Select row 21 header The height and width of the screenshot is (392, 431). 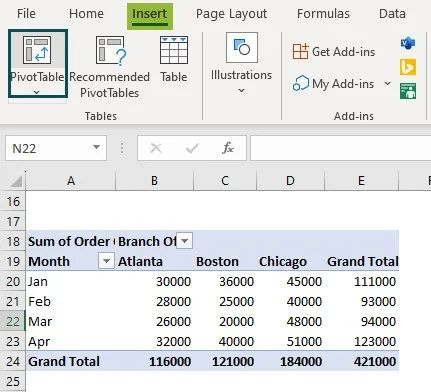coord(13,301)
